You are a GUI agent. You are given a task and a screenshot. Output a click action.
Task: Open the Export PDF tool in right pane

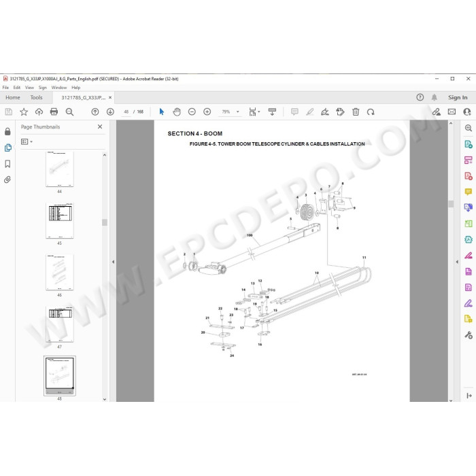[468, 144]
